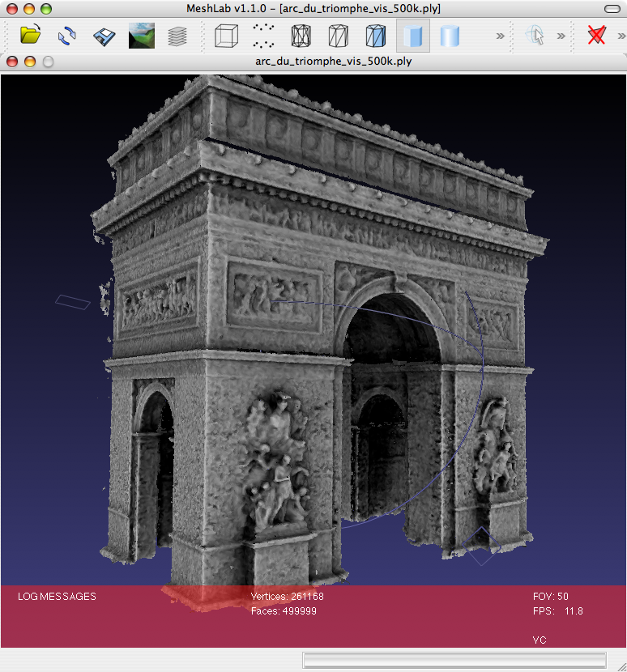This screenshot has width=627, height=672.
Task: Select the Wireframe render mode
Action: (301, 36)
